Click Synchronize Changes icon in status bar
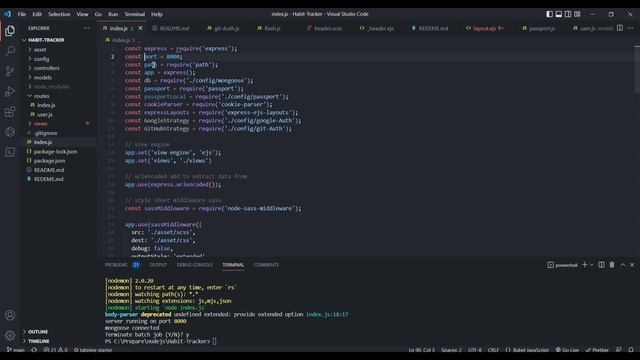This screenshot has width=640, height=360. (34, 350)
